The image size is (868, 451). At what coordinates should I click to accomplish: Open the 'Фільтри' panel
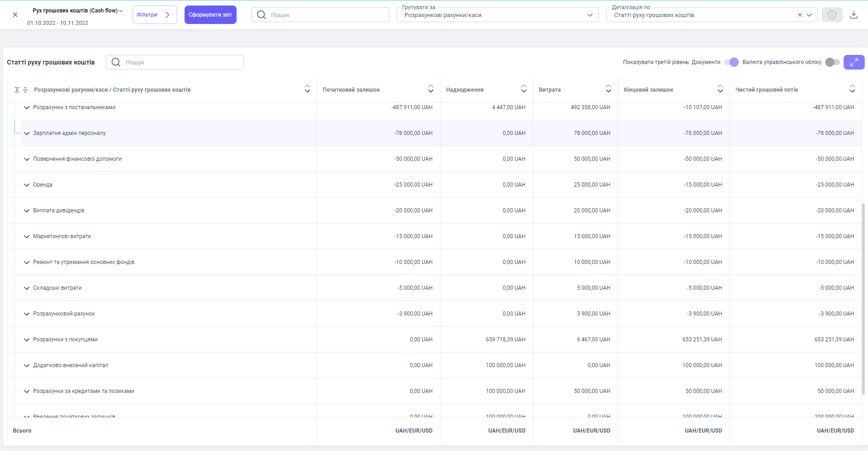click(155, 15)
